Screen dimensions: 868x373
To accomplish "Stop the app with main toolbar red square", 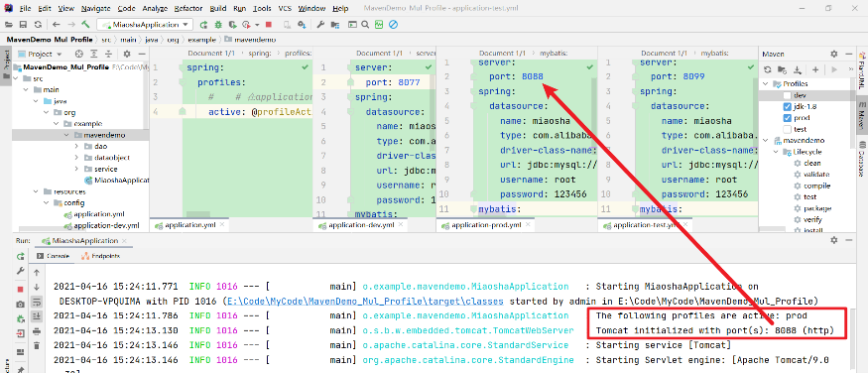I will [x=269, y=25].
